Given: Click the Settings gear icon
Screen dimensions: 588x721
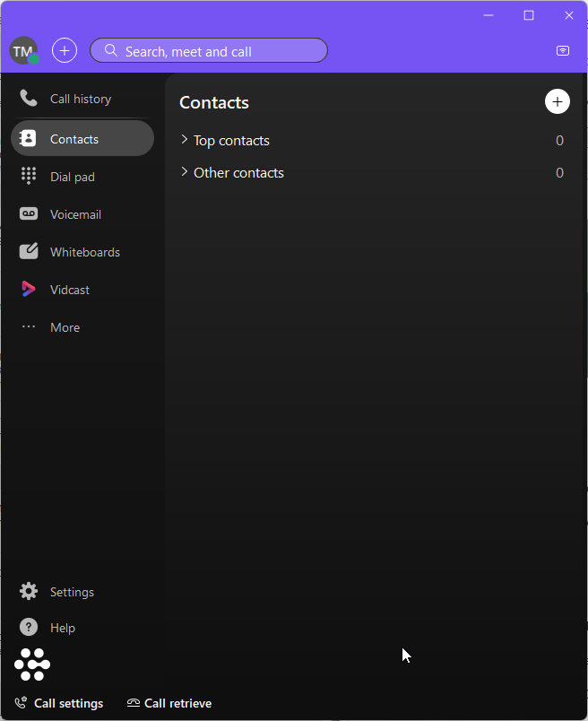Looking at the screenshot, I should [29, 591].
